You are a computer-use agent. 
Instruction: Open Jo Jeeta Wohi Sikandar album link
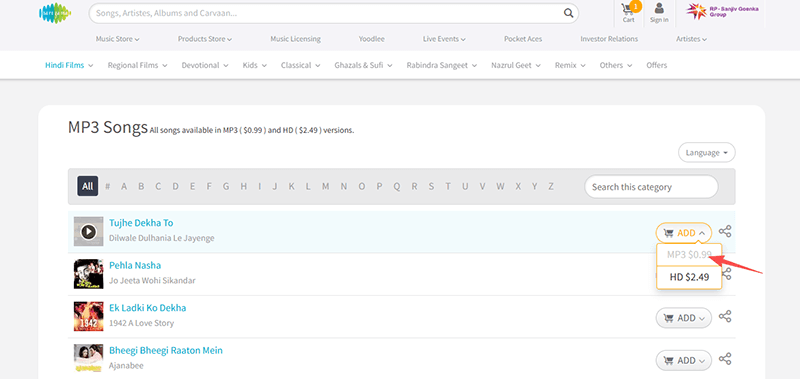tap(152, 281)
